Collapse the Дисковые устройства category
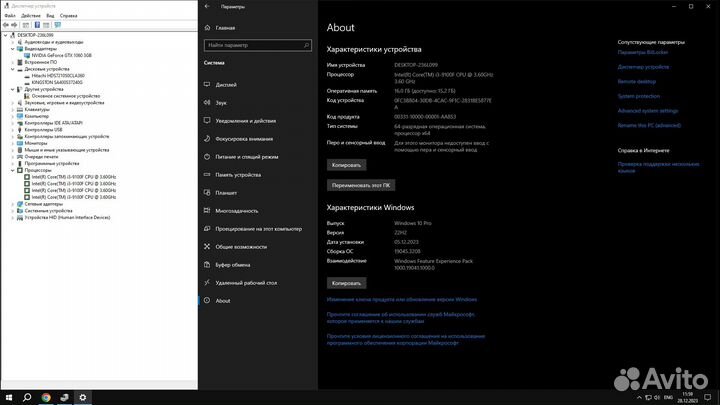Image resolution: width=720 pixels, height=405 pixels. click(13, 69)
